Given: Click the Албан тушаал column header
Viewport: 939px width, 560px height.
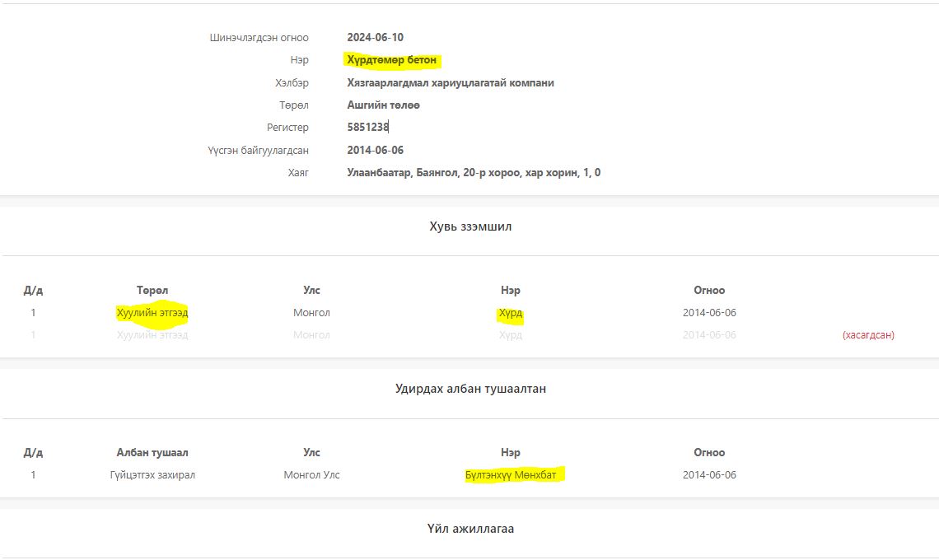Looking at the screenshot, I should pyautogui.click(x=152, y=452).
